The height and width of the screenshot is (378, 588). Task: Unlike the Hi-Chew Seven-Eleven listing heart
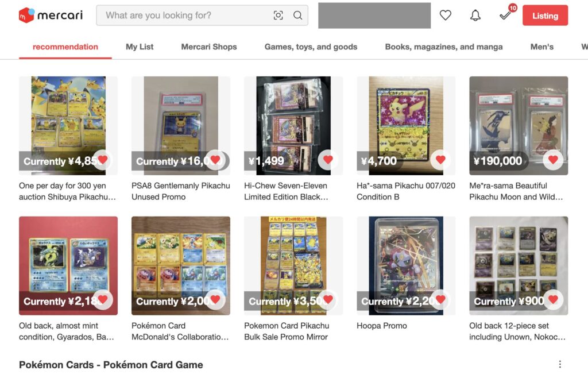click(328, 160)
